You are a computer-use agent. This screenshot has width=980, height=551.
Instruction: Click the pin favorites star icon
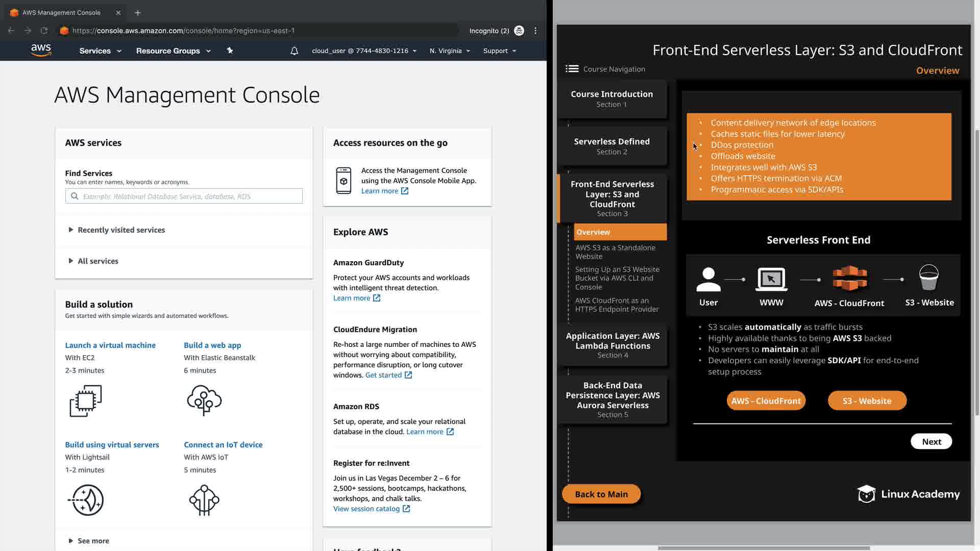point(230,51)
